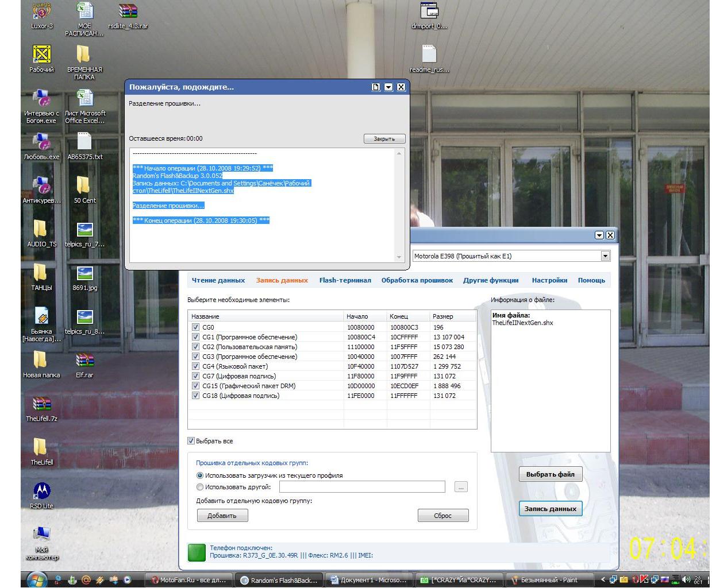Sort the list by Размер column header
The width and height of the screenshot is (712, 588).
pos(453,316)
